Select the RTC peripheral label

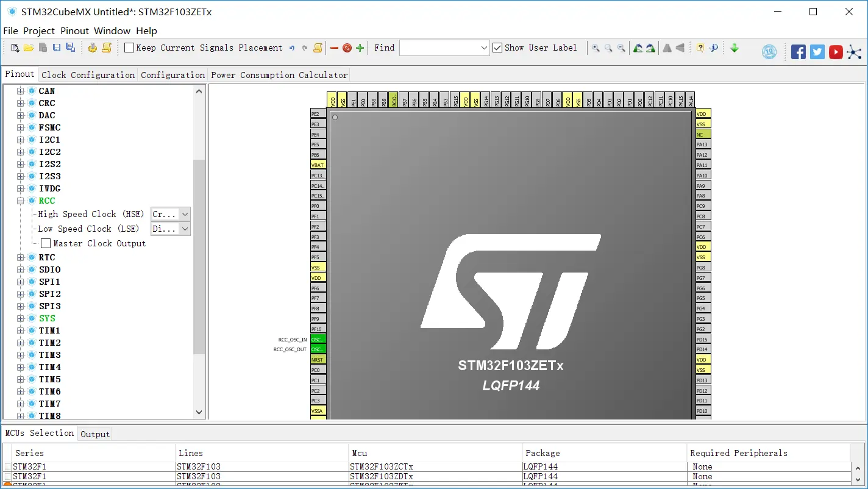click(47, 257)
